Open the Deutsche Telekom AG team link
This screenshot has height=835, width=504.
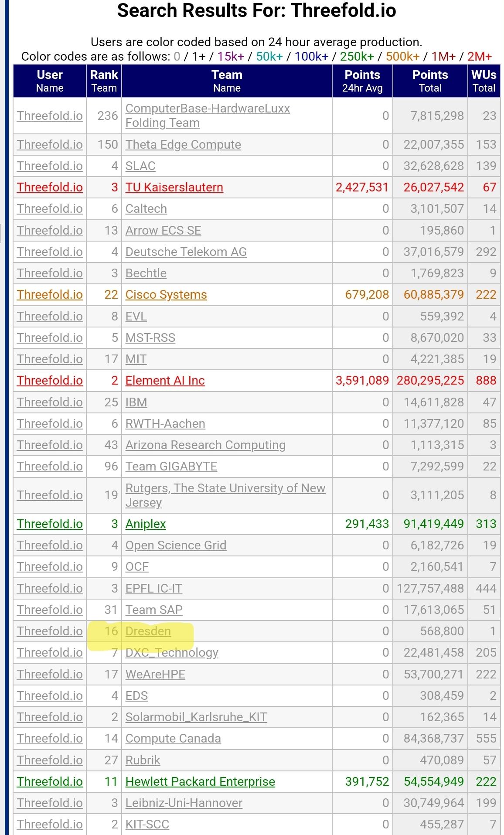click(x=186, y=252)
